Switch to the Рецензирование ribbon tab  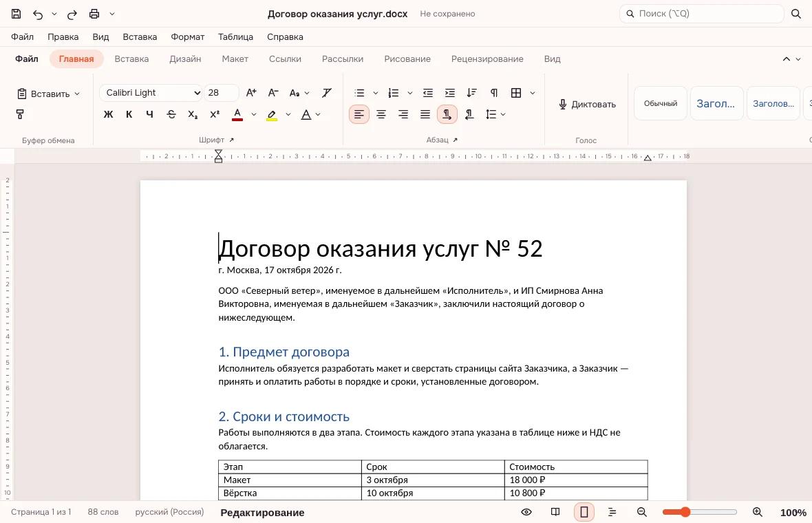[487, 59]
